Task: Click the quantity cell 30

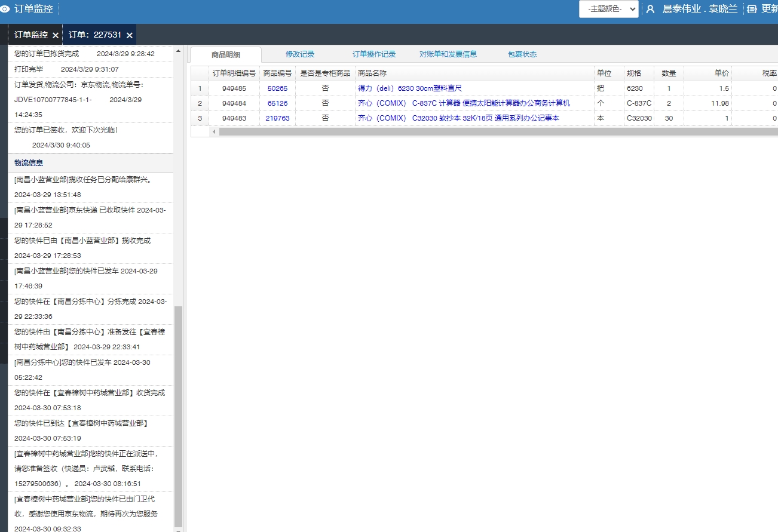Action: pyautogui.click(x=669, y=118)
